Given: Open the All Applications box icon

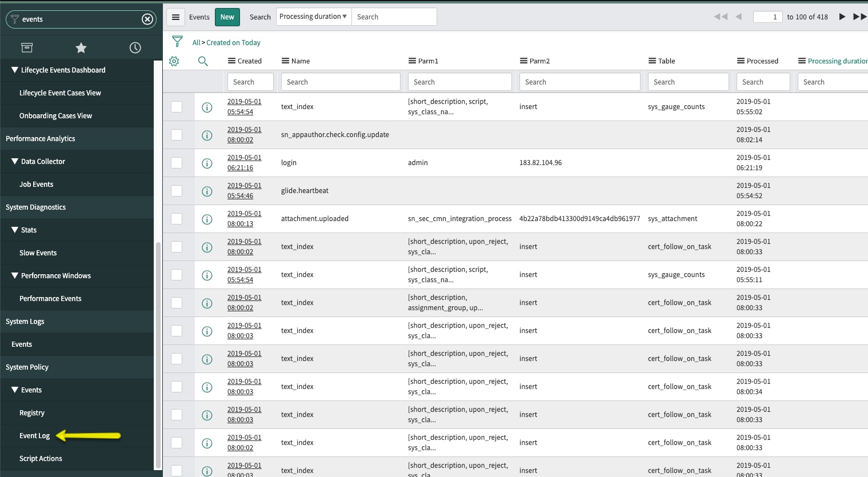Looking at the screenshot, I should click(x=27, y=47).
